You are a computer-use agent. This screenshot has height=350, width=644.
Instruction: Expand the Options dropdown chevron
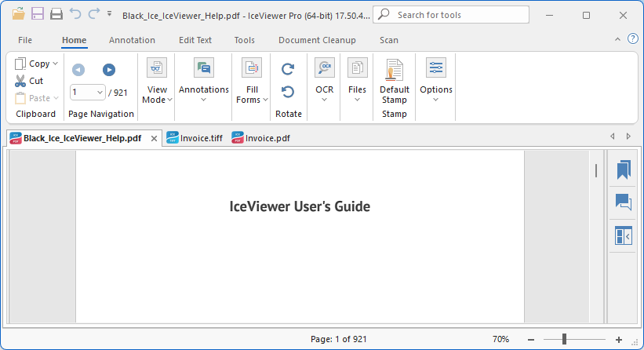click(436, 100)
